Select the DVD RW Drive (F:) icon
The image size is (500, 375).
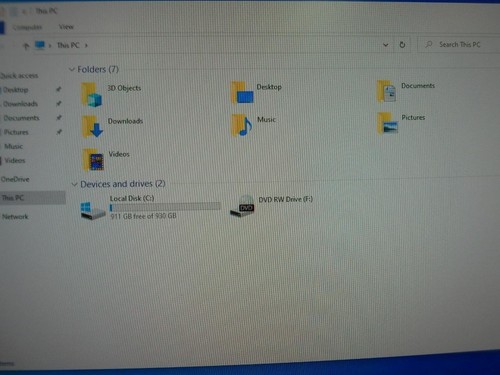242,207
